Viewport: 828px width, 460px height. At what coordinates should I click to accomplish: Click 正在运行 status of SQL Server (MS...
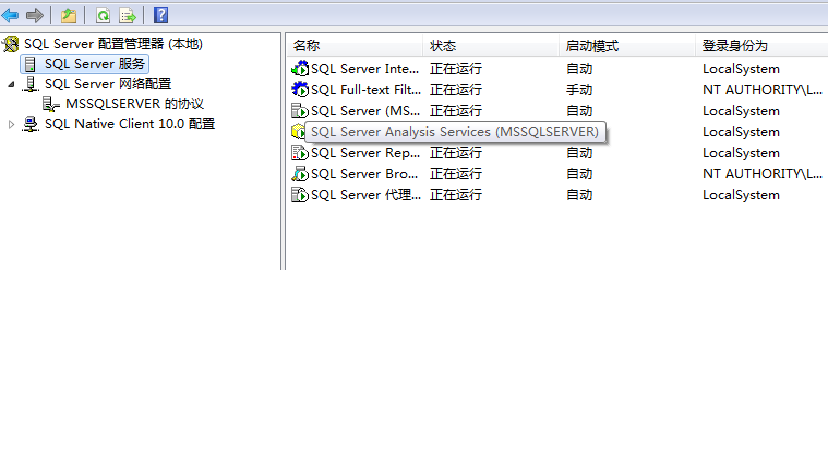click(x=456, y=111)
